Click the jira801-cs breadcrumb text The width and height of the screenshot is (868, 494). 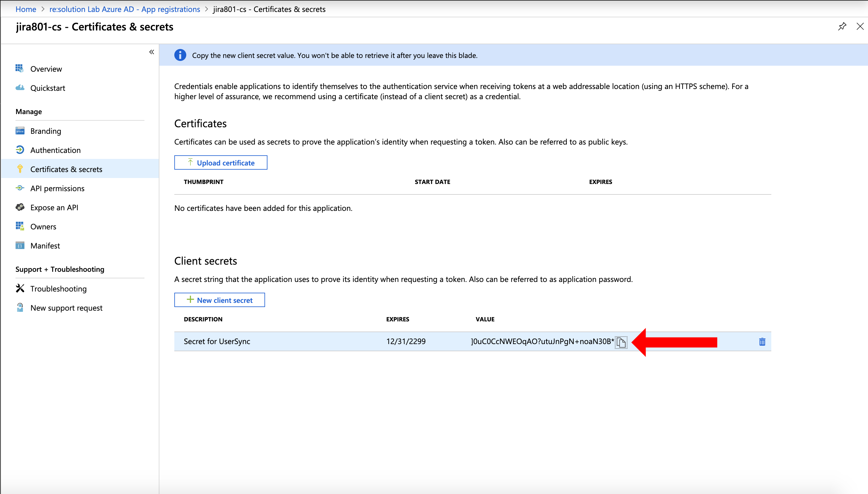[269, 9]
